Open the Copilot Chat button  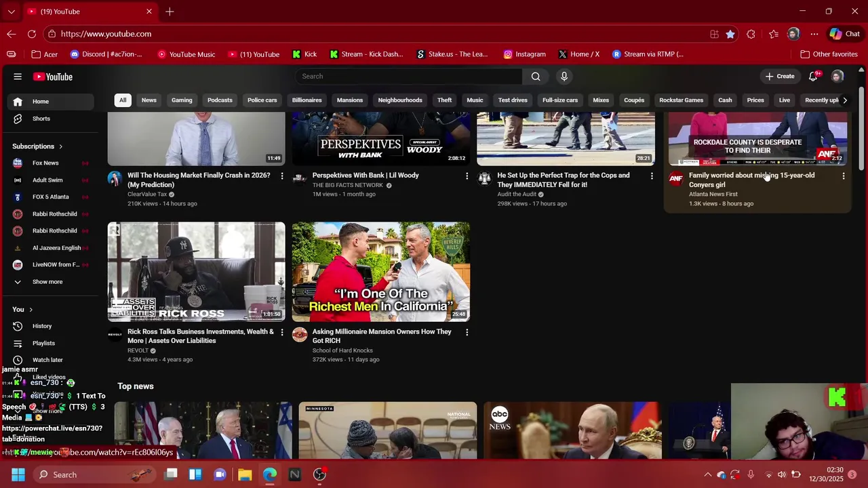[844, 34]
